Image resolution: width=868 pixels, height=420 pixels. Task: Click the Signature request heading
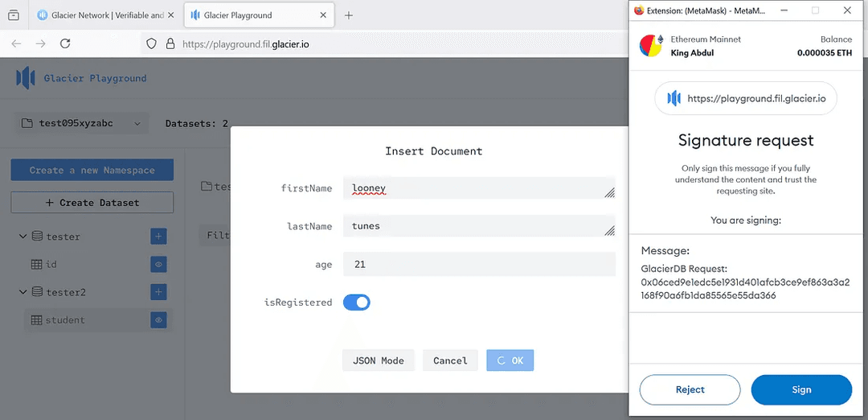(746, 140)
